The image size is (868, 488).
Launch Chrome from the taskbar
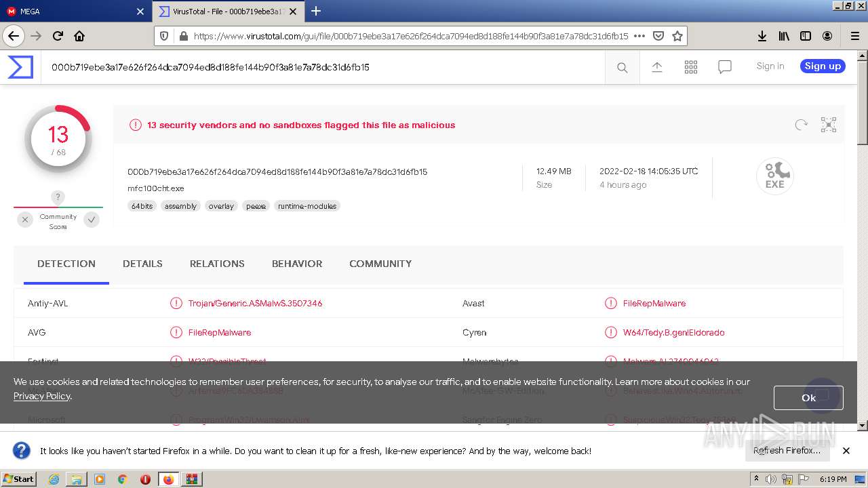[123, 479]
